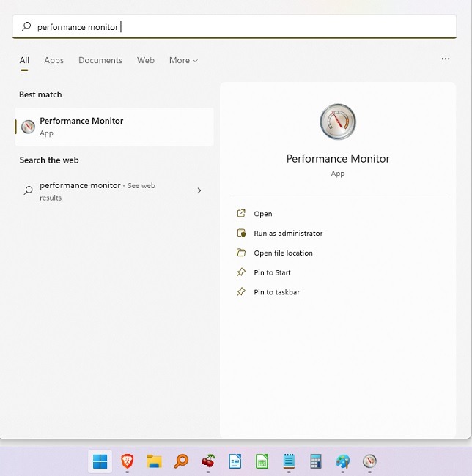Open Performance Monitor gauge icon on taskbar
The height and width of the screenshot is (476, 472).
click(369, 461)
